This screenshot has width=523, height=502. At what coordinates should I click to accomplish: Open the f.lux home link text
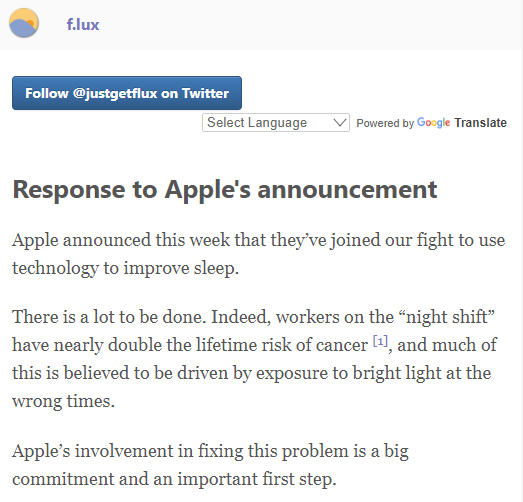click(83, 25)
